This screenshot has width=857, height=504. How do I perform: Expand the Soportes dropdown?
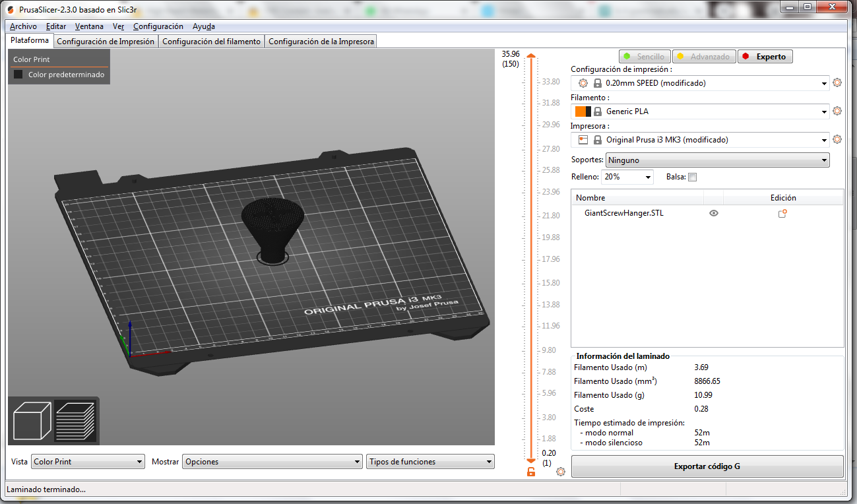pos(717,160)
